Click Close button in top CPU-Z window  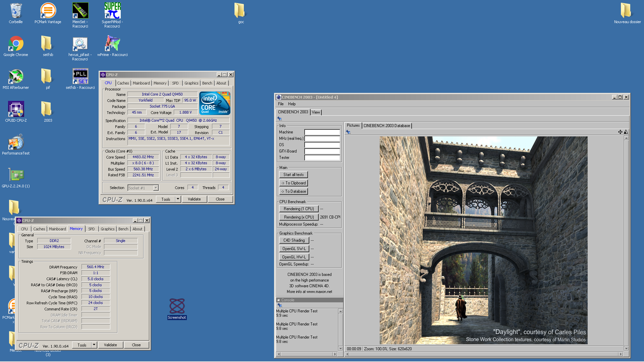coord(220,199)
